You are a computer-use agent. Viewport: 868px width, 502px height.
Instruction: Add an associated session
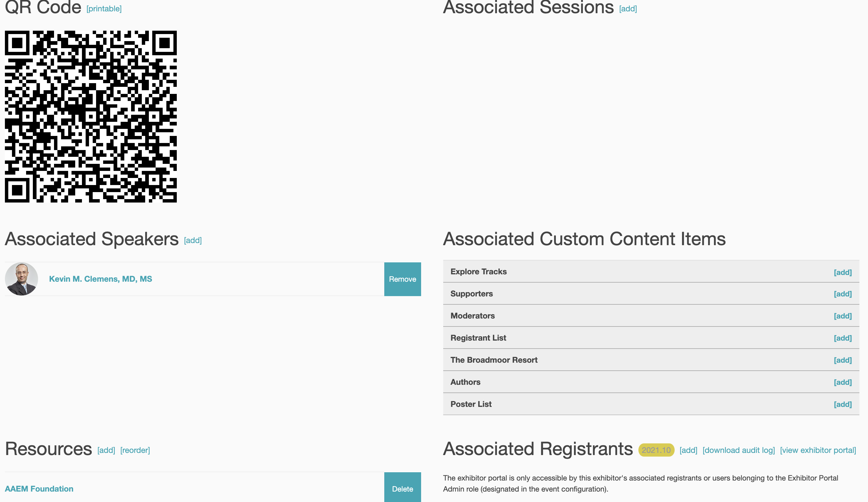pos(628,9)
